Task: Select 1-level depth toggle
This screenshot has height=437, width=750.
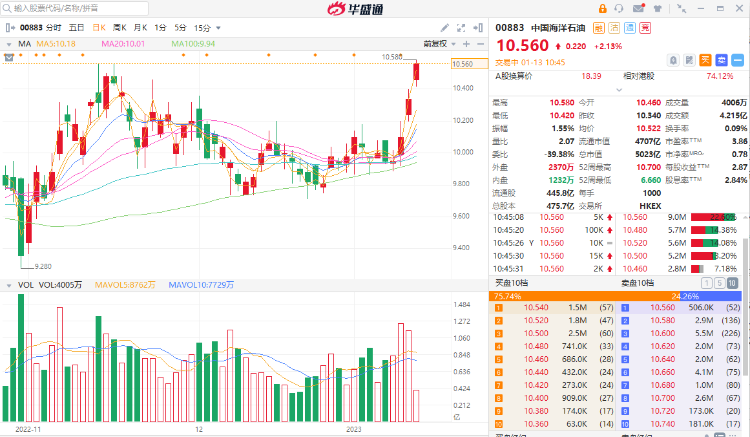Action: click(706, 283)
